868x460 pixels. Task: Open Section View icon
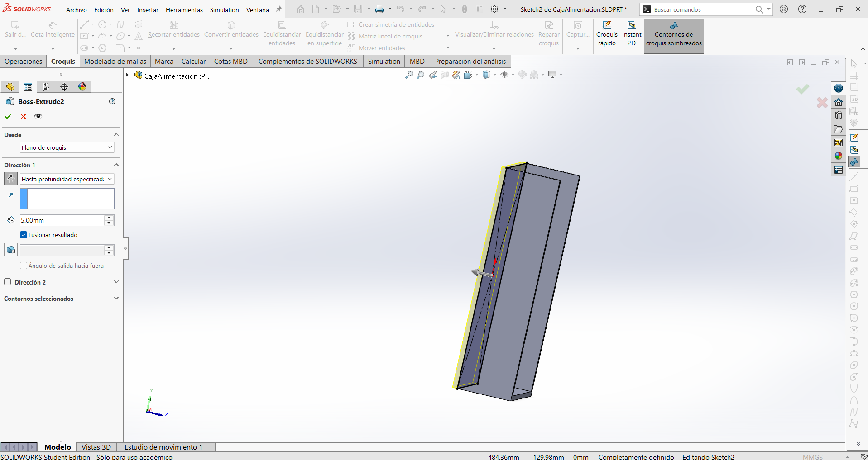(x=445, y=75)
